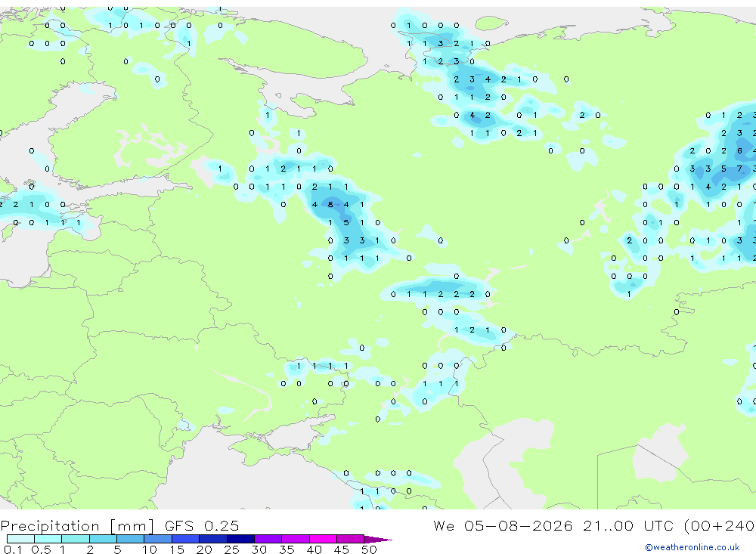Screen dimensions: 756x554
Task: Click the '15' legend label
Action: (177, 549)
